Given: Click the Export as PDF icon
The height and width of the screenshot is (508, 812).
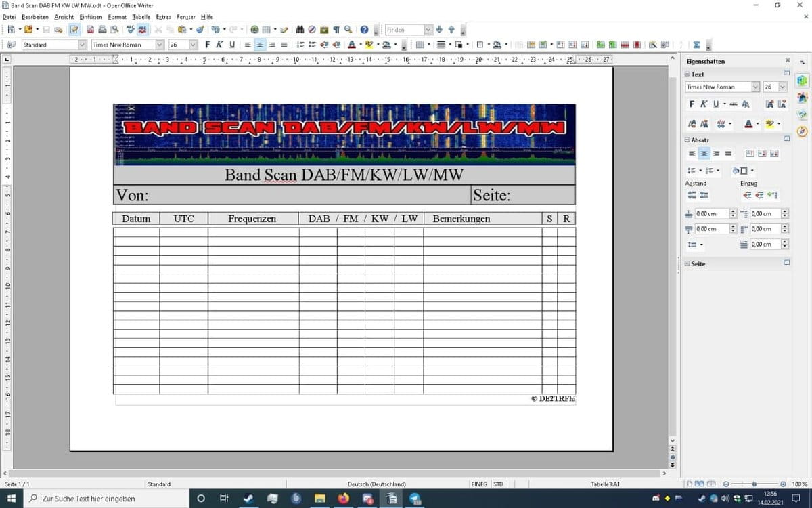Looking at the screenshot, I should [91, 30].
